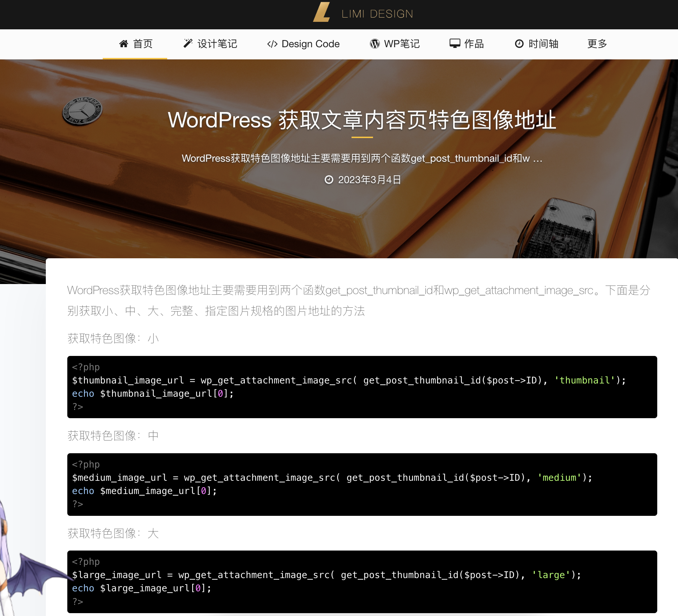Click the large code block
Image resolution: width=678 pixels, height=616 pixels.
coord(362,582)
